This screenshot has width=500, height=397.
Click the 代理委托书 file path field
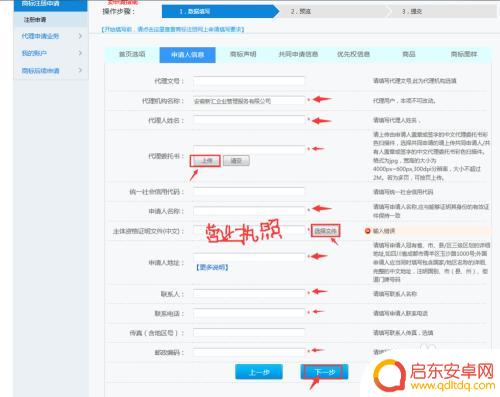(x=249, y=149)
